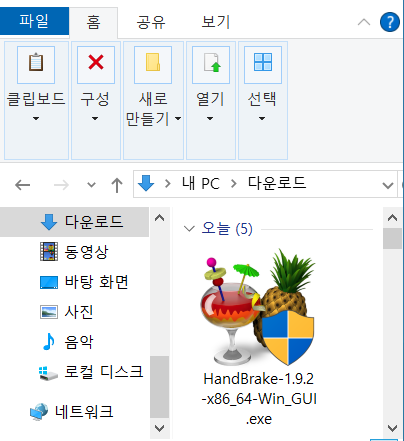404x441 pixels.
Task: Go forward with the right arrow button
Action: coord(61,184)
